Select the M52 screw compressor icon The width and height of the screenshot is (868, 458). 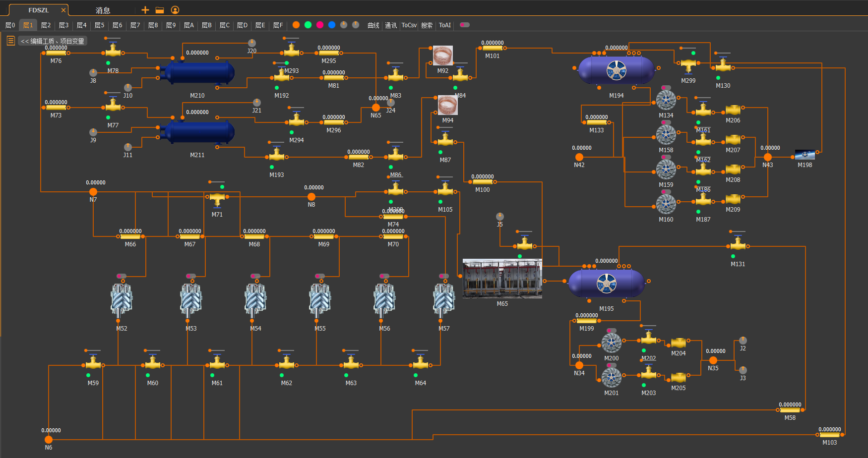[x=122, y=300]
